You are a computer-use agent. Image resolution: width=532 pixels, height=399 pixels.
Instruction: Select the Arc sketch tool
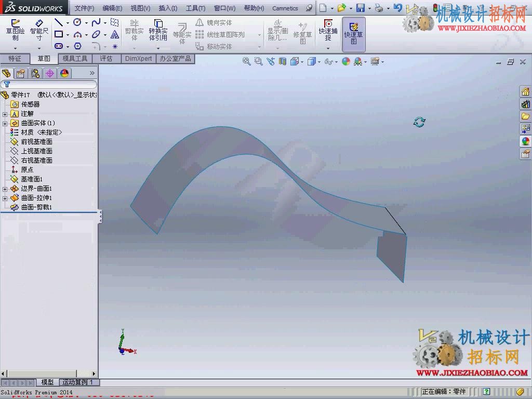(77, 34)
